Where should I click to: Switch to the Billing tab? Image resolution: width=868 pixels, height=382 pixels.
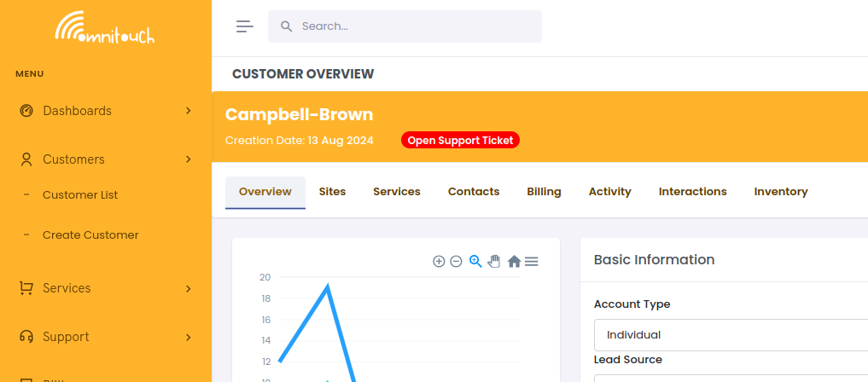(x=544, y=192)
